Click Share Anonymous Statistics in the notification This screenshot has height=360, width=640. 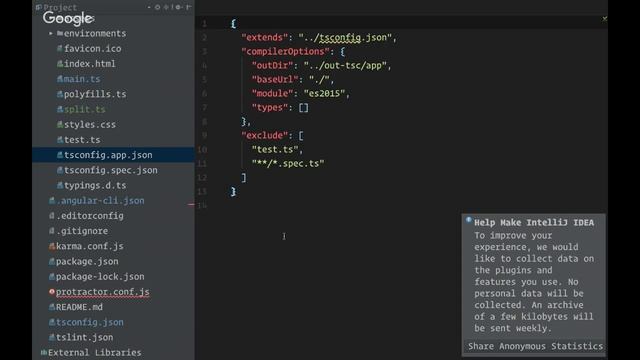tap(535, 346)
